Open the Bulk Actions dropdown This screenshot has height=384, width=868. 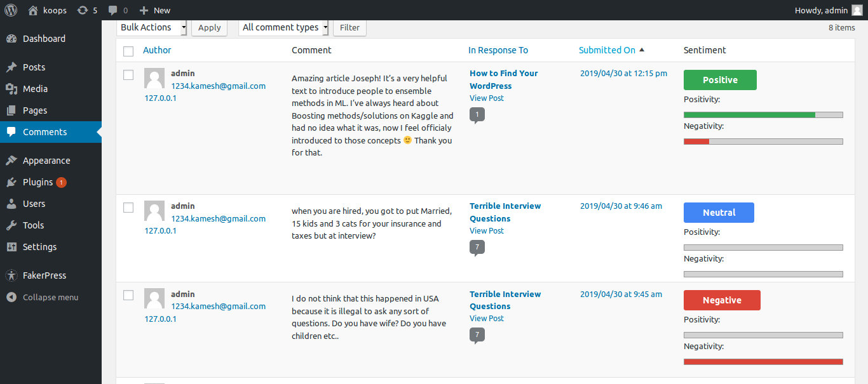(152, 27)
